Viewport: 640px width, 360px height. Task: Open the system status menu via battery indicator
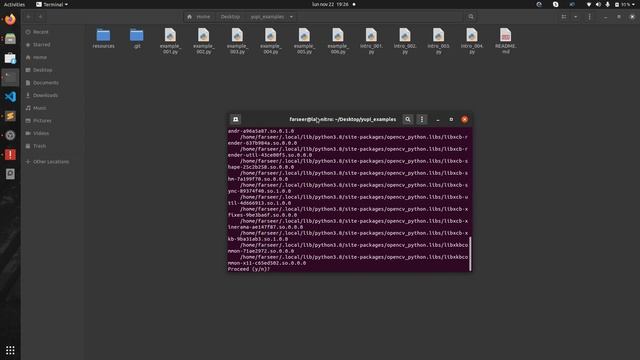click(x=624, y=4)
